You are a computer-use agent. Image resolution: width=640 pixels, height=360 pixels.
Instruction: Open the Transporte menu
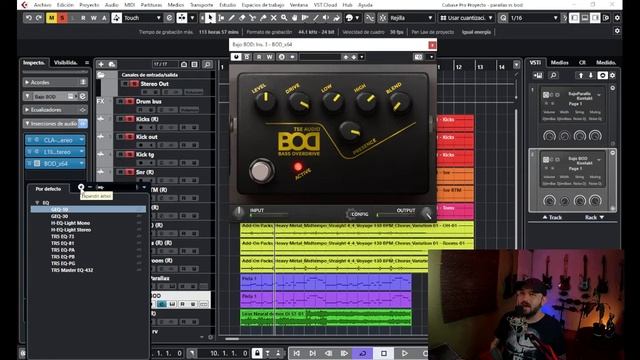[201, 5]
